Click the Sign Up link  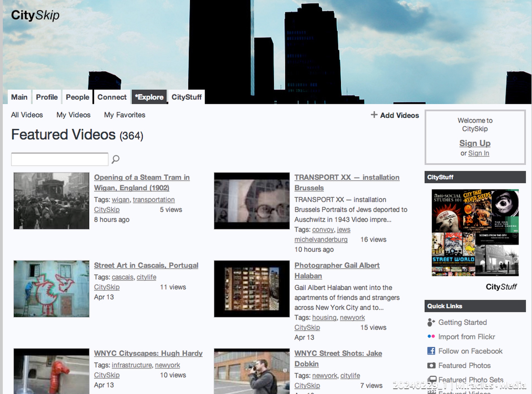click(x=475, y=143)
